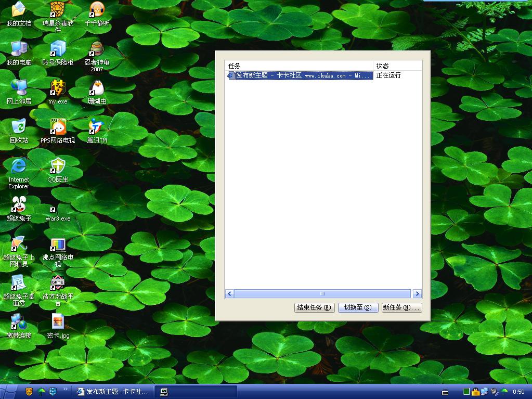Click the task list scrollbar right arrow
The width and height of the screenshot is (532, 399).
tap(417, 293)
